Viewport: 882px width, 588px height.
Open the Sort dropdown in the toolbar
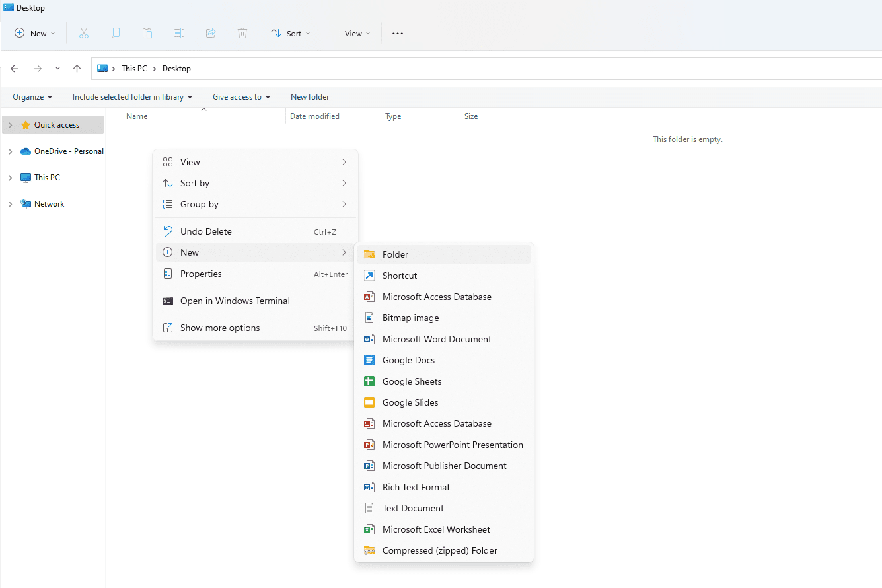(x=290, y=34)
